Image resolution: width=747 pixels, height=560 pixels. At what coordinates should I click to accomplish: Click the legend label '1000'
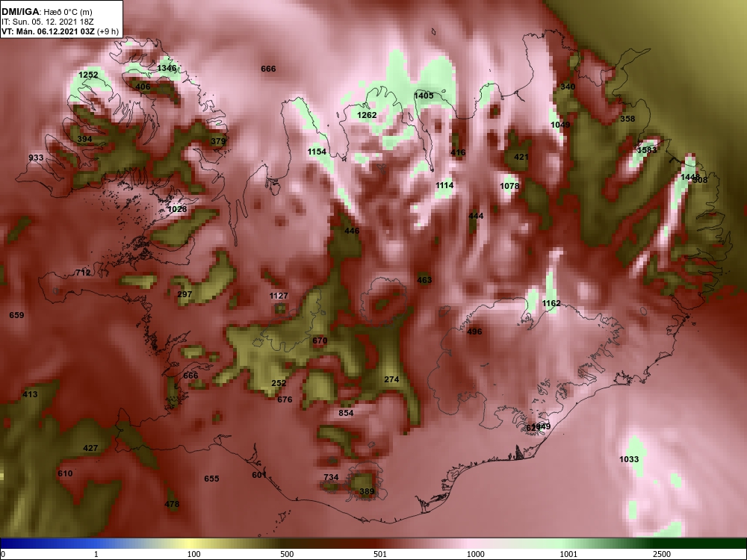pyautogui.click(x=475, y=554)
